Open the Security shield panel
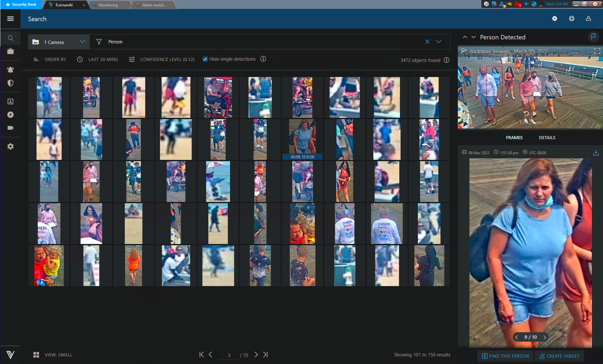The height and width of the screenshot is (364, 603). click(x=10, y=83)
